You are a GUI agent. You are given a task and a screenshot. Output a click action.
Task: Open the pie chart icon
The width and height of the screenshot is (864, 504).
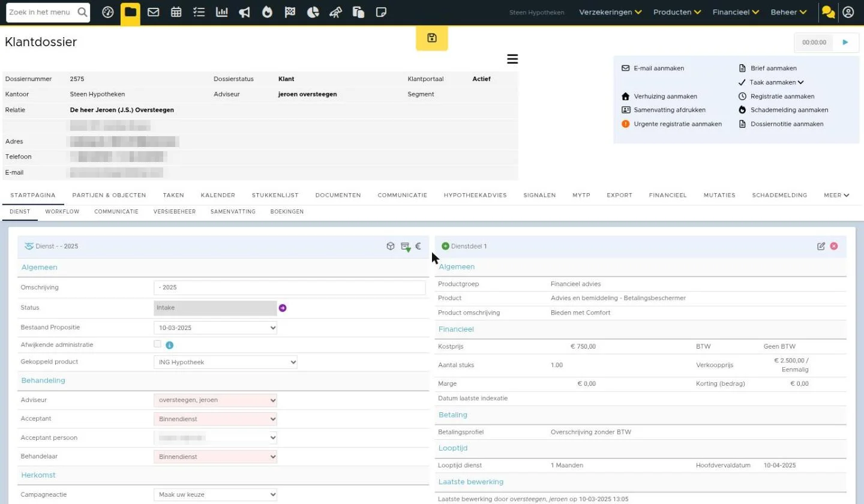313,12
